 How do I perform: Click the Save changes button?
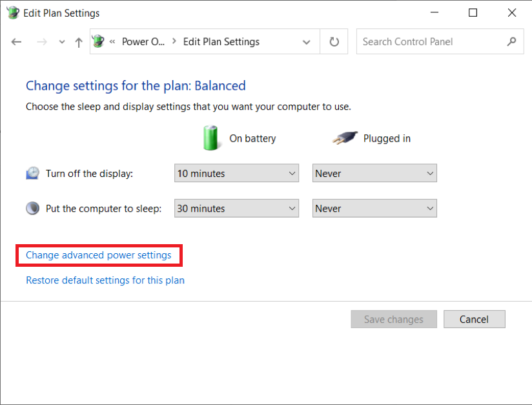coord(394,319)
